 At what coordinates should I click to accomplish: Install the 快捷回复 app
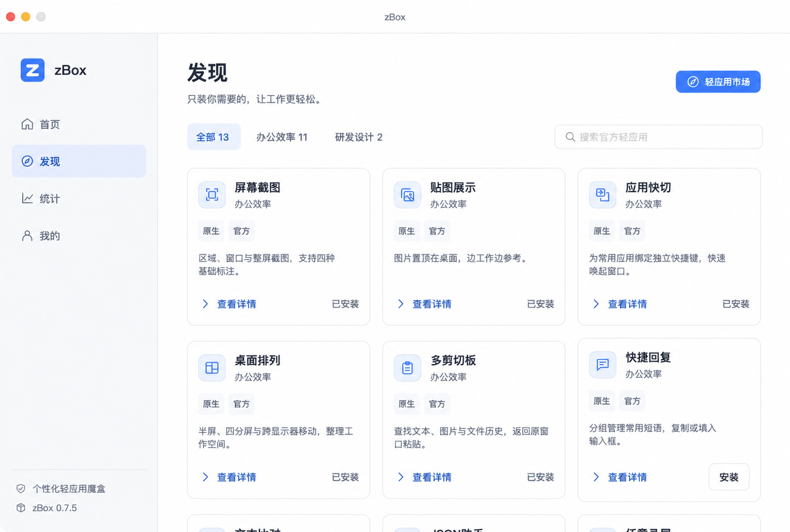pyautogui.click(x=729, y=477)
